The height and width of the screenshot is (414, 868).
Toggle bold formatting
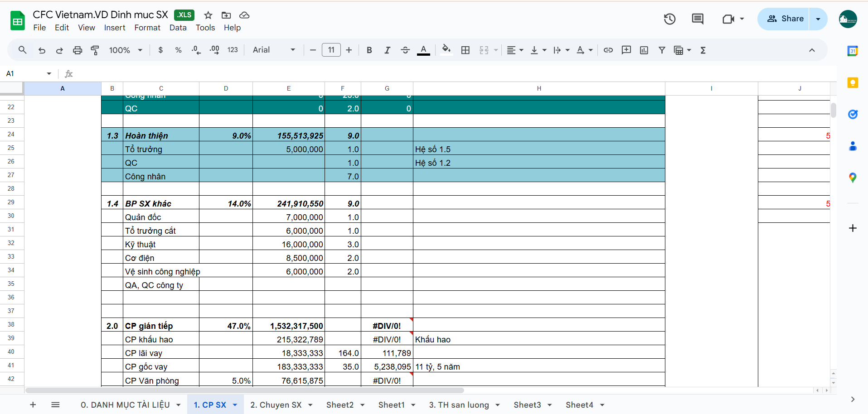point(369,50)
